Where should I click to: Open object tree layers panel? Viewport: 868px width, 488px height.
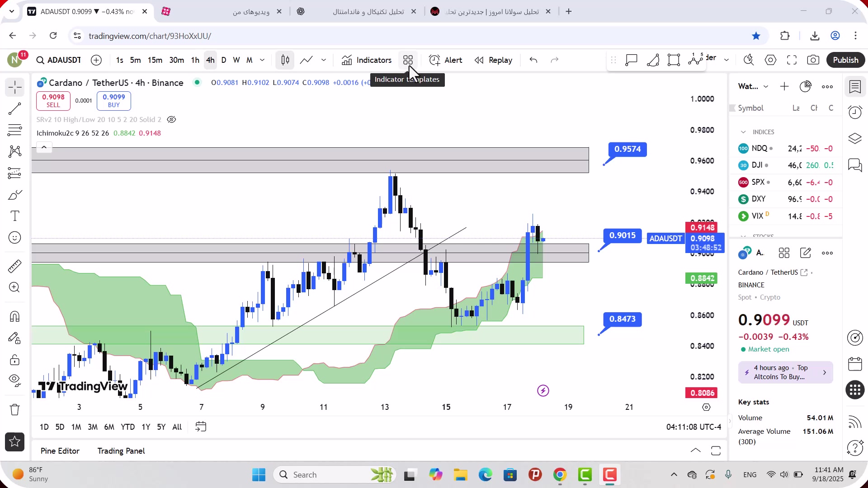[855, 138]
